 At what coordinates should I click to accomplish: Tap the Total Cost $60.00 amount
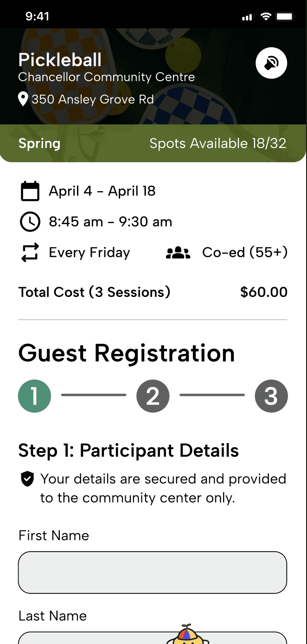(x=264, y=292)
